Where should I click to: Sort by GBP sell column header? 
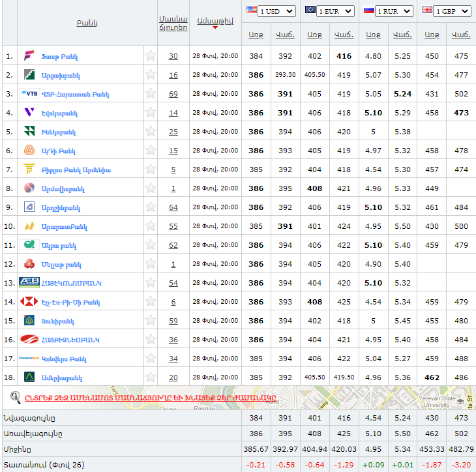pyautogui.click(x=461, y=35)
